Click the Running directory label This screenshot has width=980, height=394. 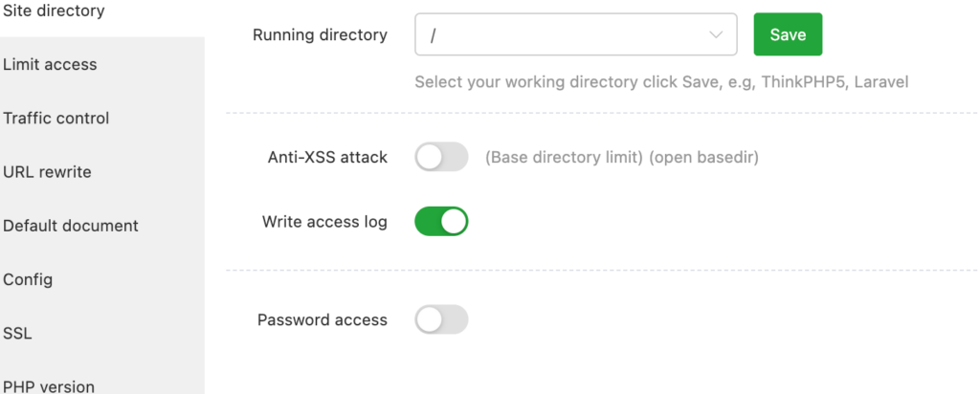pos(320,35)
